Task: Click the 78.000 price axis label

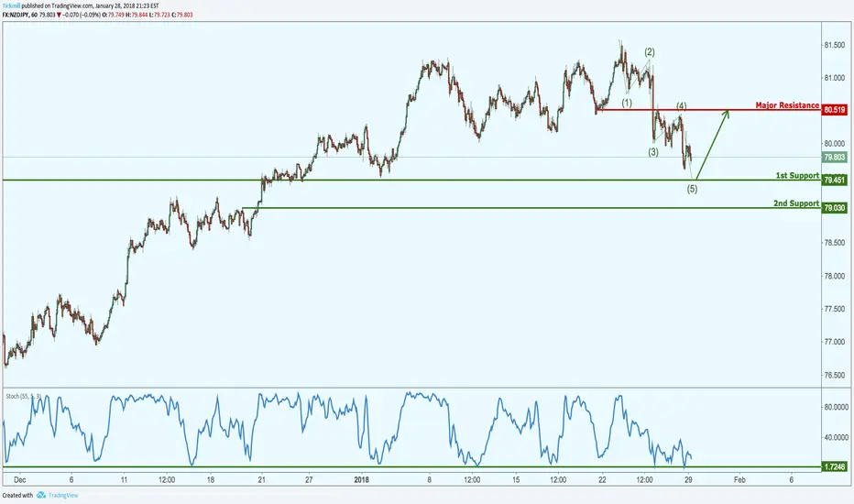Action: pyautogui.click(x=834, y=276)
